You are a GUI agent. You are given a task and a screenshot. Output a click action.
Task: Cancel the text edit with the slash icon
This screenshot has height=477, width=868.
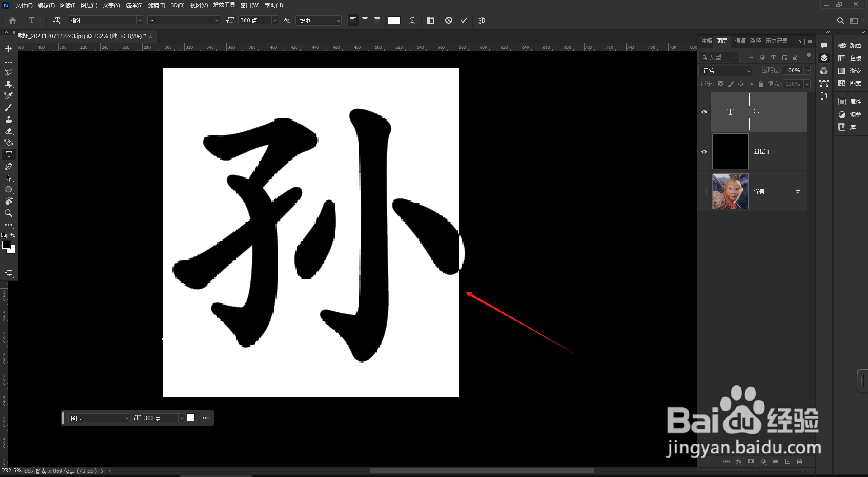coord(448,20)
